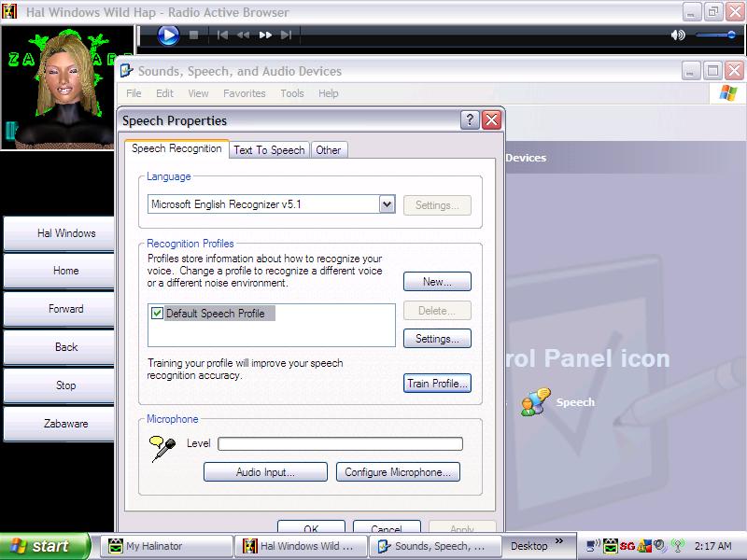Open the Audio Input settings
747x560 pixels.
(265, 472)
